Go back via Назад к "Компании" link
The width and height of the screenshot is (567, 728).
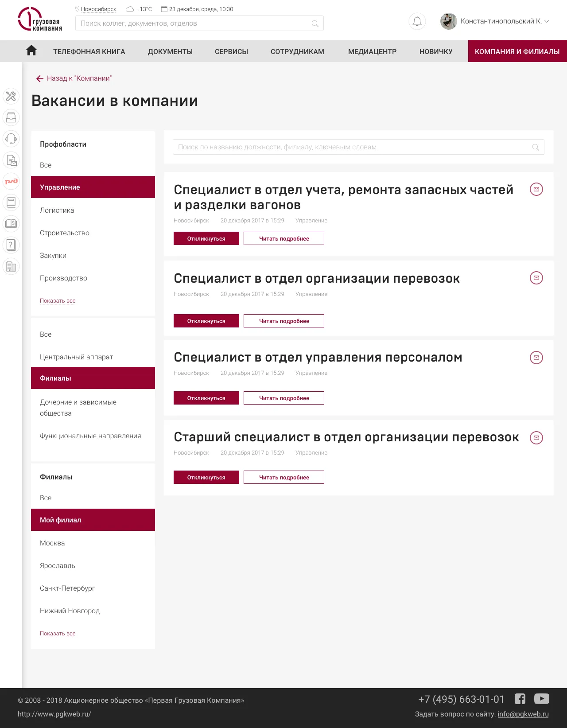tap(79, 78)
